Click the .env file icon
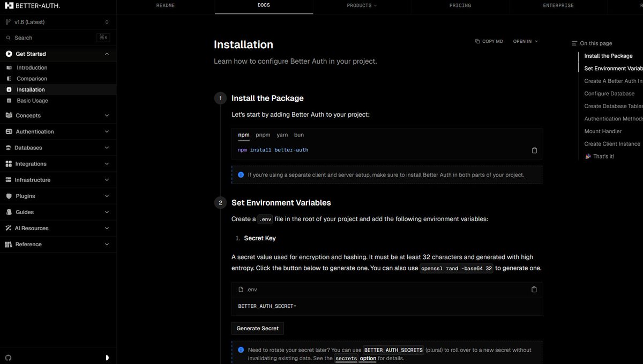This screenshot has height=364, width=643. [241, 290]
